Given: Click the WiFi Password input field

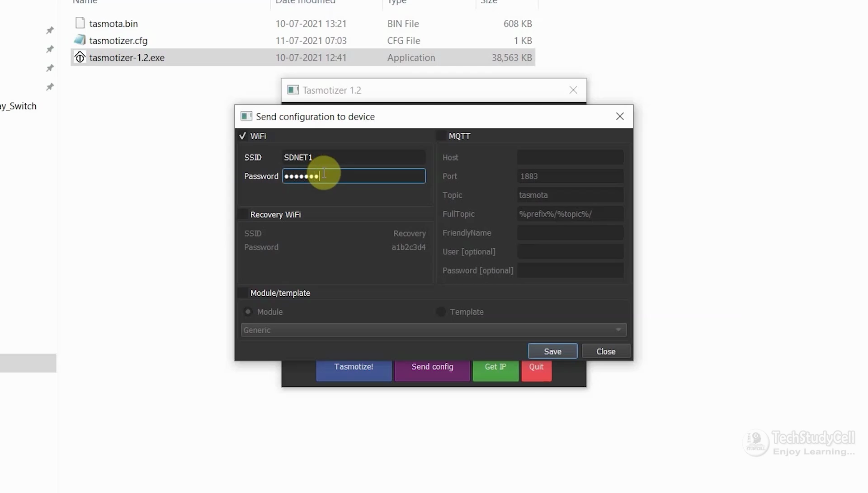Looking at the screenshot, I should point(354,176).
